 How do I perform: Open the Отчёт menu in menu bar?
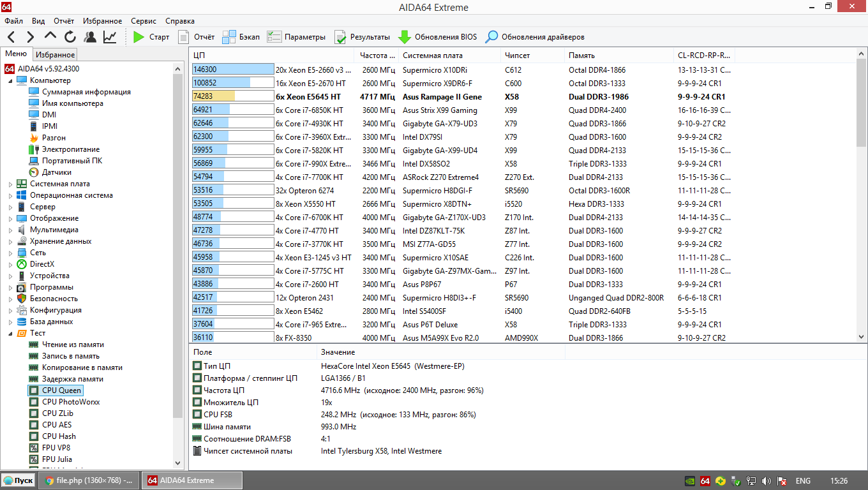[x=64, y=21]
